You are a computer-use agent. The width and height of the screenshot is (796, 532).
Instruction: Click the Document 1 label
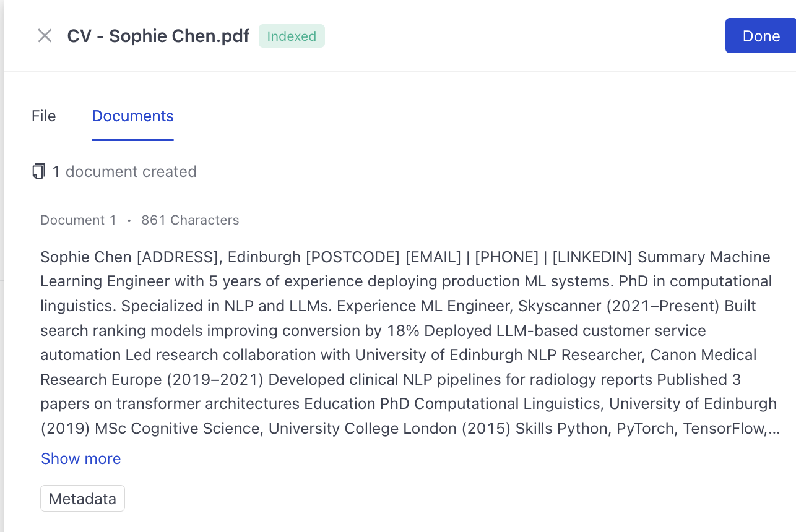click(x=78, y=220)
